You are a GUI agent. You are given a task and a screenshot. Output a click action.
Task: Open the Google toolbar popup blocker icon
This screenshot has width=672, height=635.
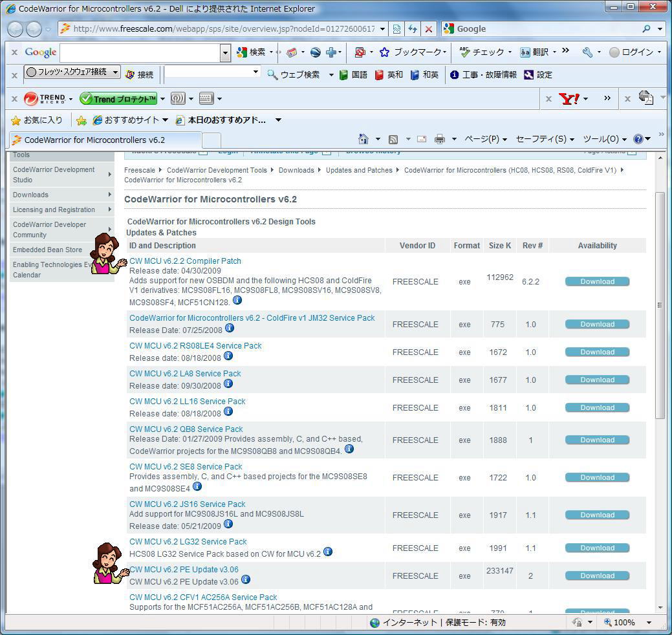coord(360,52)
